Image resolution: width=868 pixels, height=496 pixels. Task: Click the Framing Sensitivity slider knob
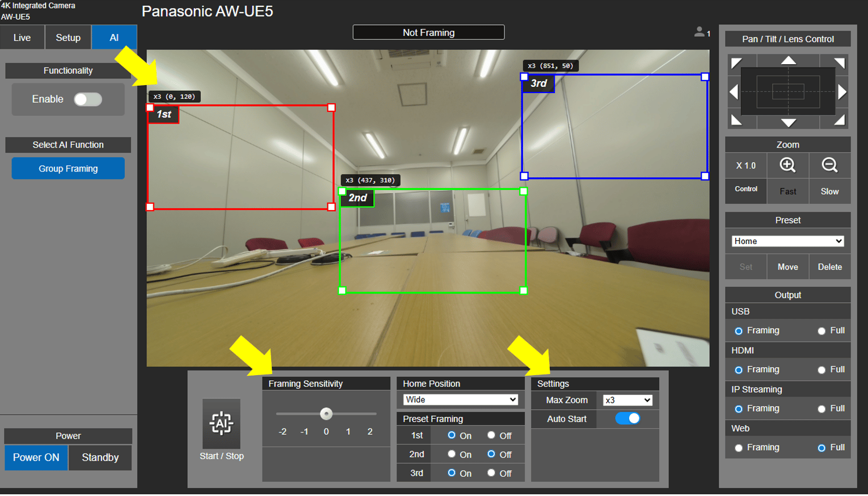click(x=326, y=414)
